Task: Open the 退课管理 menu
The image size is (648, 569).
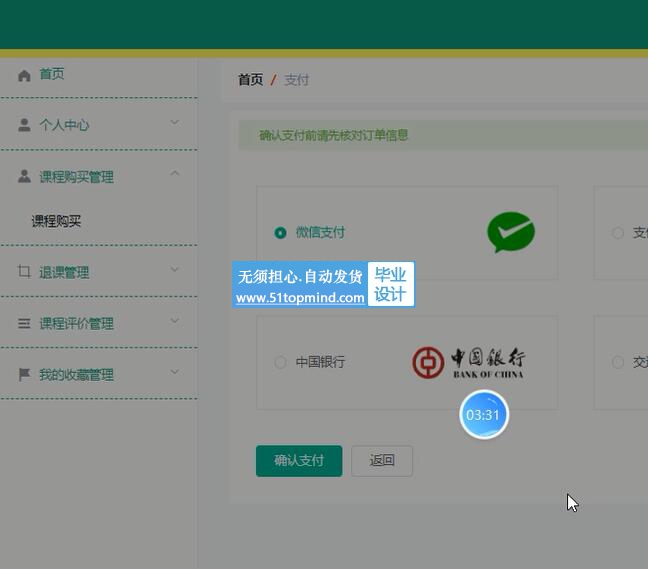Action: pyautogui.click(x=64, y=272)
